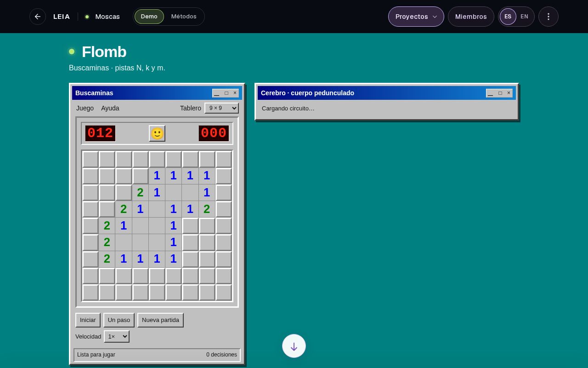Click the smiley face reset button
The image size is (588, 368).
pyautogui.click(x=157, y=133)
